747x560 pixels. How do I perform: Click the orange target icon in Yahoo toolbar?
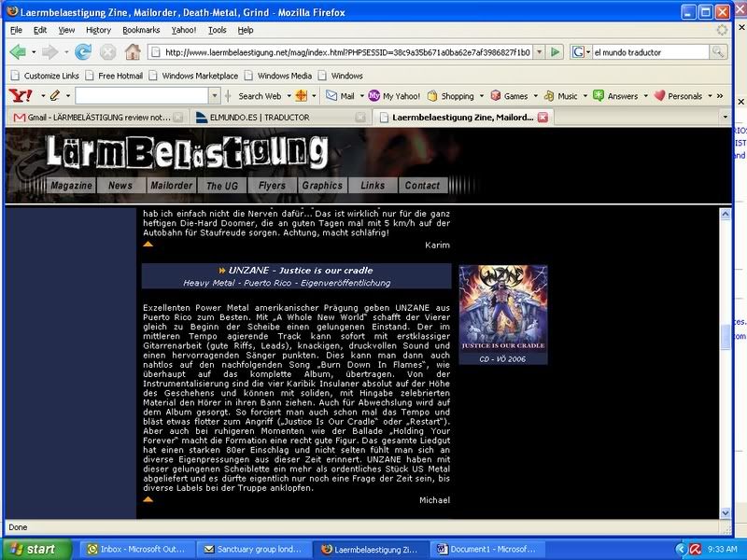tap(301, 96)
